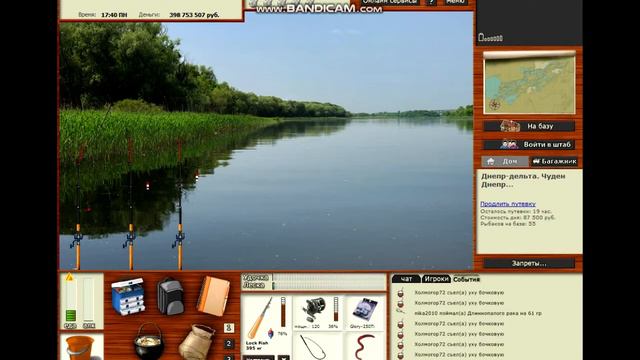The width and height of the screenshot is (640, 360).
Task: Open the Запреты button
Action: (529, 263)
